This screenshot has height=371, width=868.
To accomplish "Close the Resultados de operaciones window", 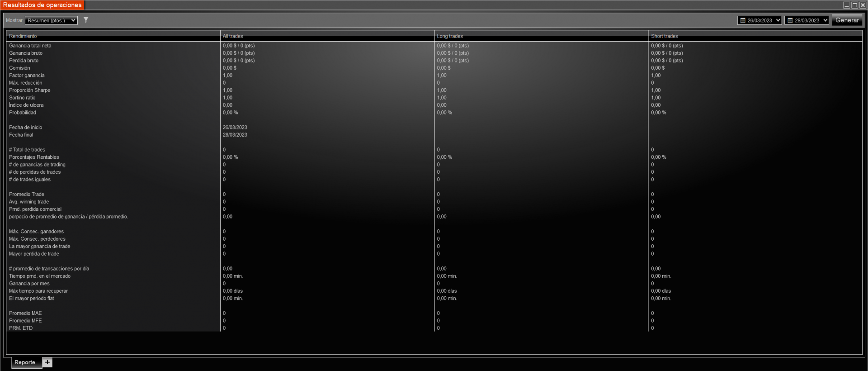I will (863, 5).
